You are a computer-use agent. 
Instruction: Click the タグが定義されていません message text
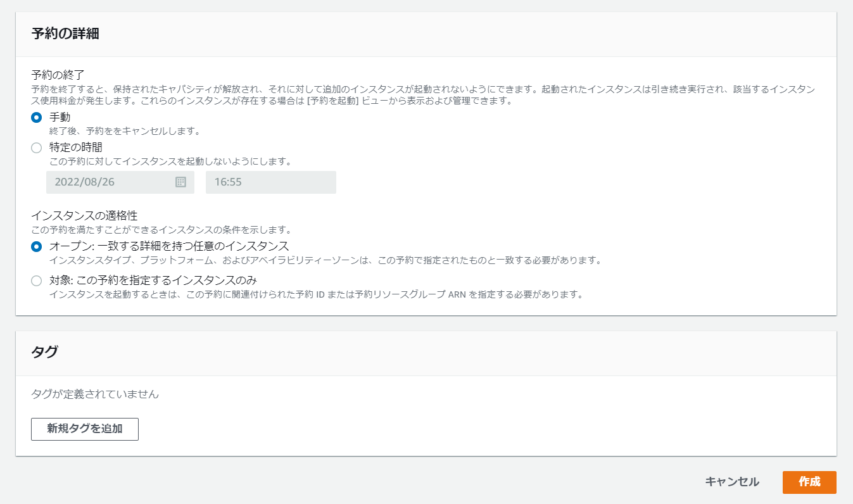pyautogui.click(x=95, y=394)
